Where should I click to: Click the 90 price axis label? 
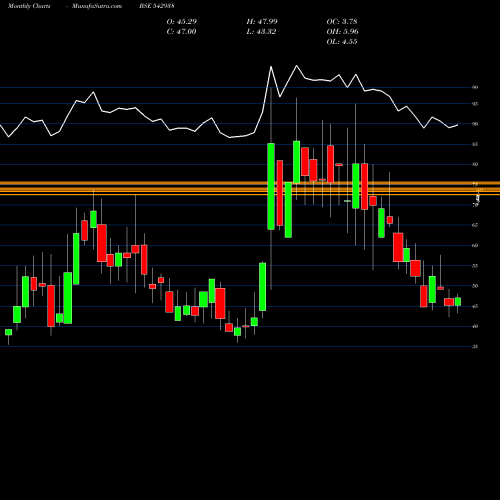(x=475, y=124)
